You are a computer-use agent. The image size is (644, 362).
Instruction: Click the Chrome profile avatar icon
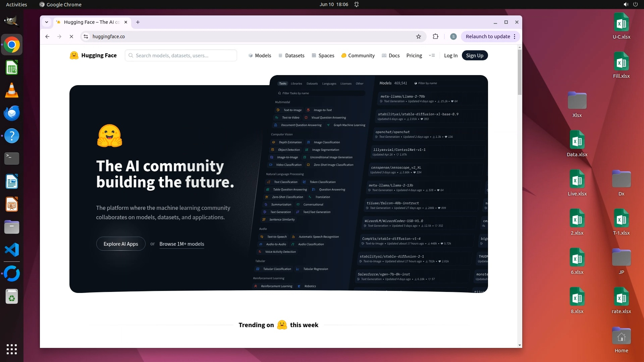click(x=453, y=37)
